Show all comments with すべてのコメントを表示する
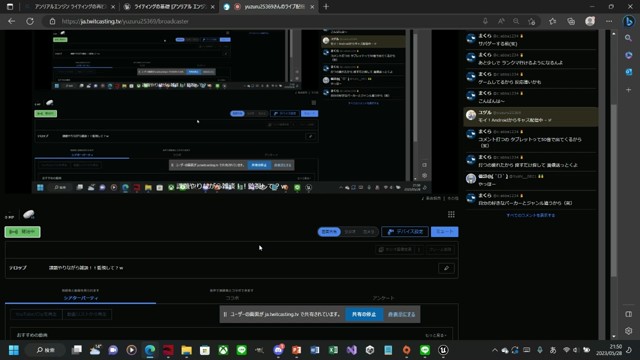 pyautogui.click(x=530, y=215)
